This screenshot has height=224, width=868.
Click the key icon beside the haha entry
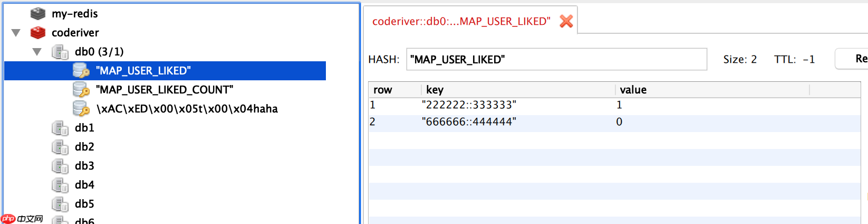81,109
